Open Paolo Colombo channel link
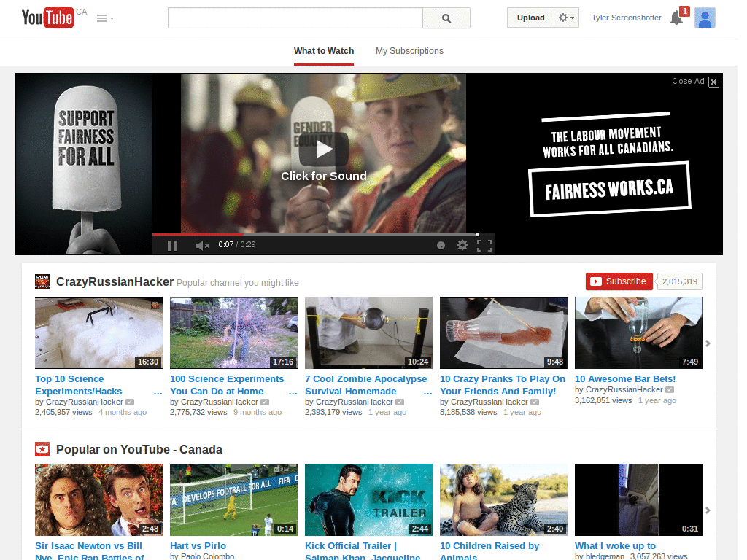 click(207, 556)
